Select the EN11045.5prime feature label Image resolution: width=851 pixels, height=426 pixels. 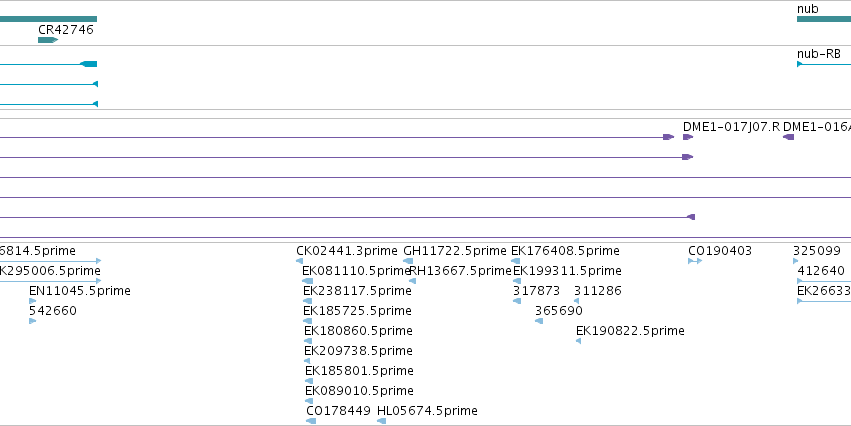point(80,291)
